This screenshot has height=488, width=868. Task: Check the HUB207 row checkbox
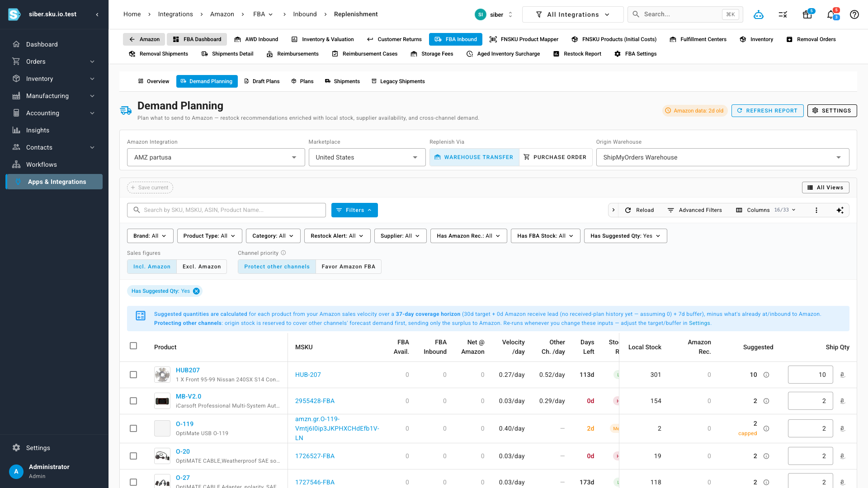[x=133, y=375]
